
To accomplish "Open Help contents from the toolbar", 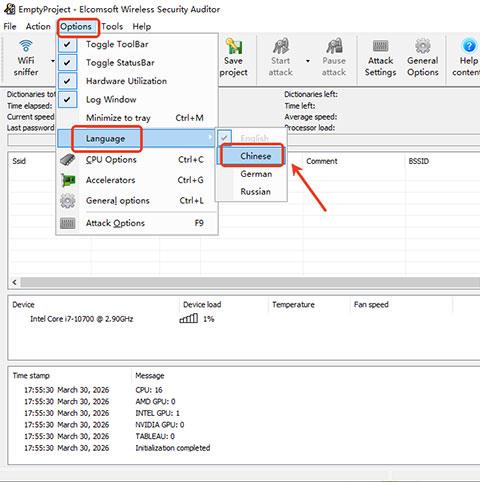I will (467, 58).
